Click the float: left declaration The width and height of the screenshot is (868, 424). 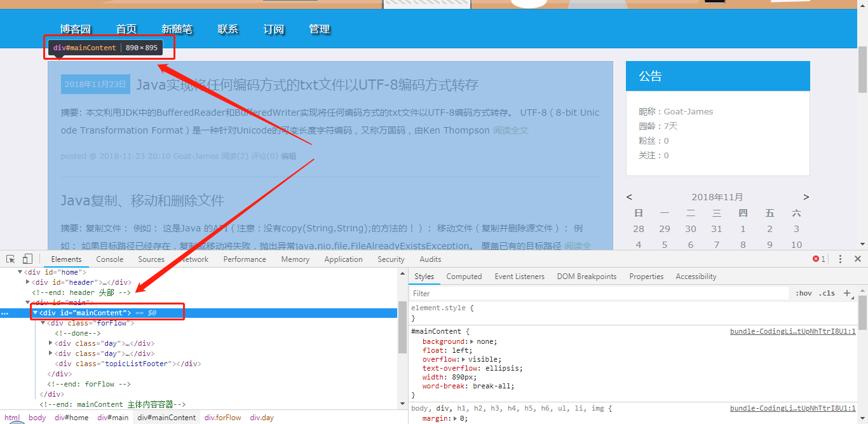[447, 350]
